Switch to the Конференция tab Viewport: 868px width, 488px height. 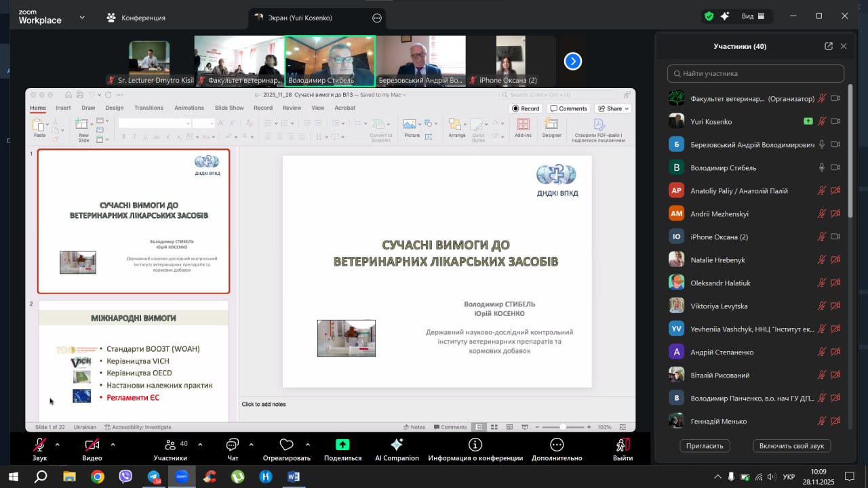click(x=136, y=18)
